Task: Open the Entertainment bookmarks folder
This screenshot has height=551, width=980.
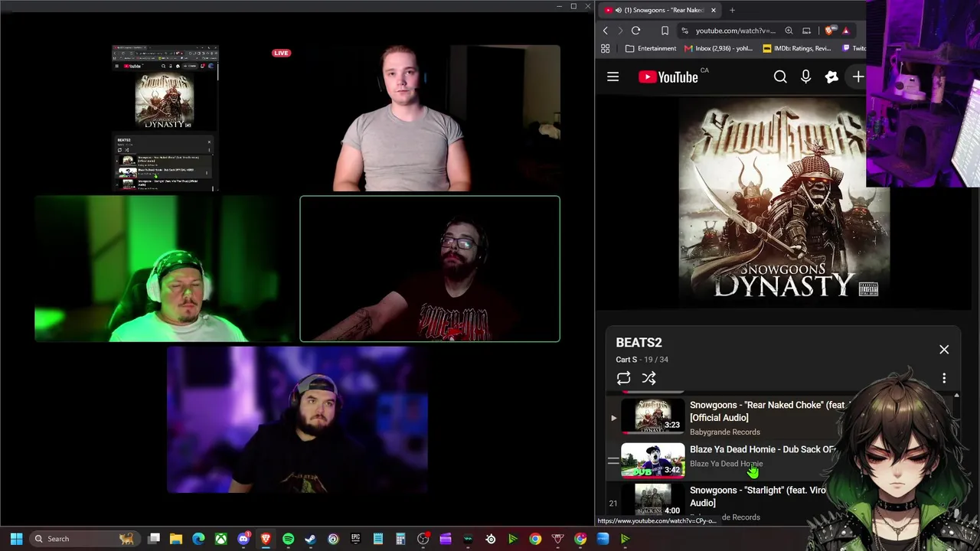Action: pyautogui.click(x=651, y=48)
